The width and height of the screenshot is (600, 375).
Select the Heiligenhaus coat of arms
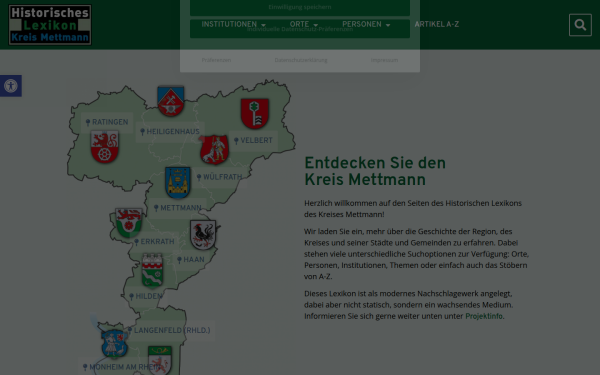click(171, 101)
